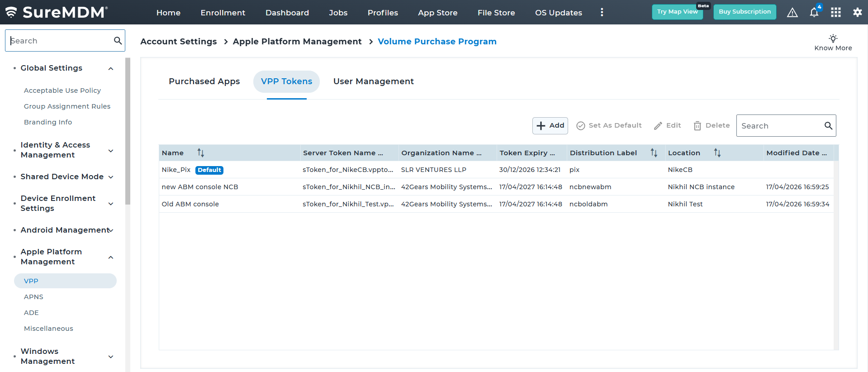The height and width of the screenshot is (372, 868).
Task: Click the Buy Subscription button
Action: 745,12
